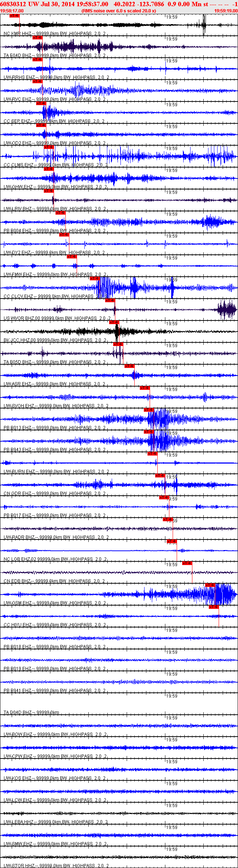This screenshot has height=868, width=238.
Task: Select the pick marker on the UW RADR trace
Action: click(168, 519)
